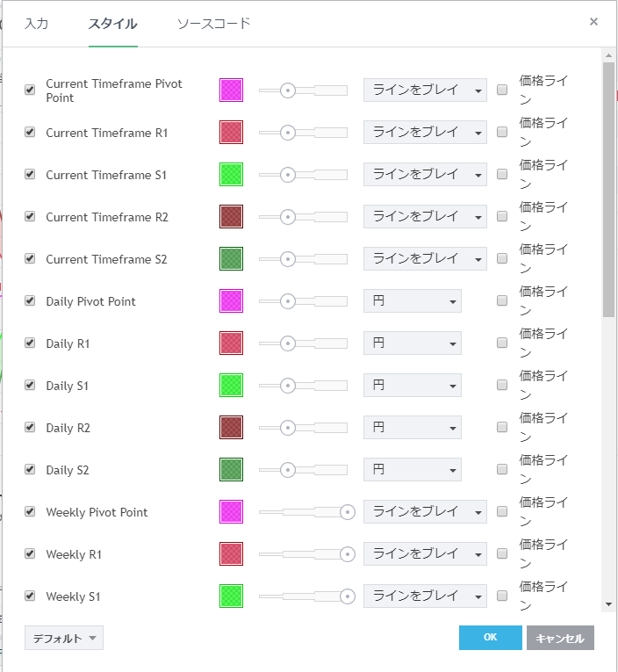Change the Daily R2 dark red color
Viewport: 618px width, 672px height.
[231, 428]
